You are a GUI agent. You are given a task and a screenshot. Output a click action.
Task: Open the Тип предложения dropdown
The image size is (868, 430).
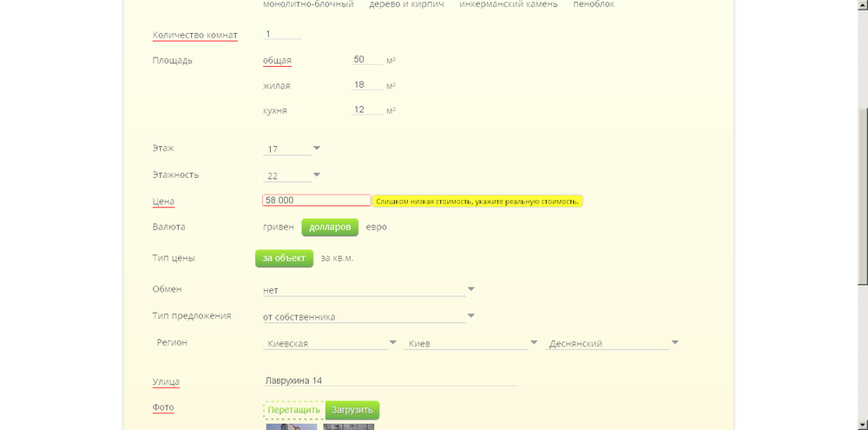click(x=369, y=316)
